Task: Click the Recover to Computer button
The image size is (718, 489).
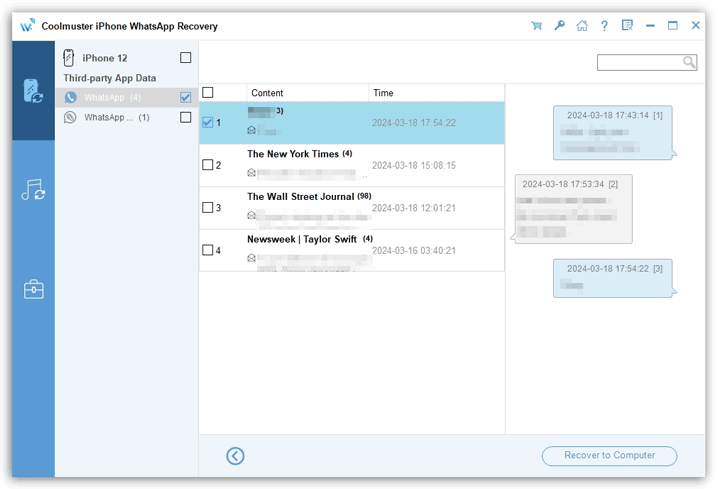Action: (609, 456)
